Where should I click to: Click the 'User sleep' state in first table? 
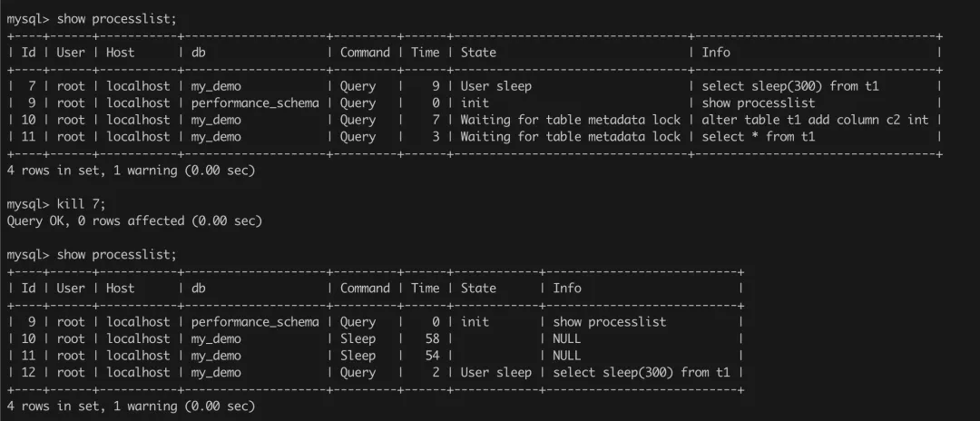495,86
